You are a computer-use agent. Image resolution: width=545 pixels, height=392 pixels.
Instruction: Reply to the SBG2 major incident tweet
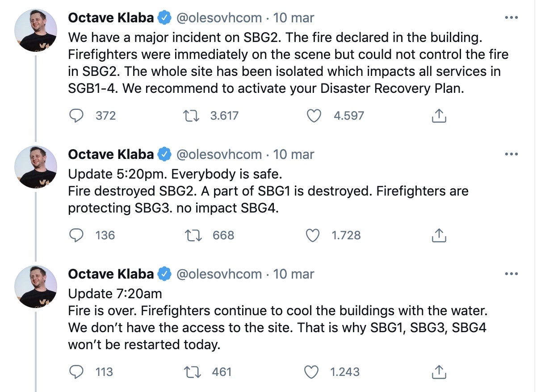click(x=77, y=116)
